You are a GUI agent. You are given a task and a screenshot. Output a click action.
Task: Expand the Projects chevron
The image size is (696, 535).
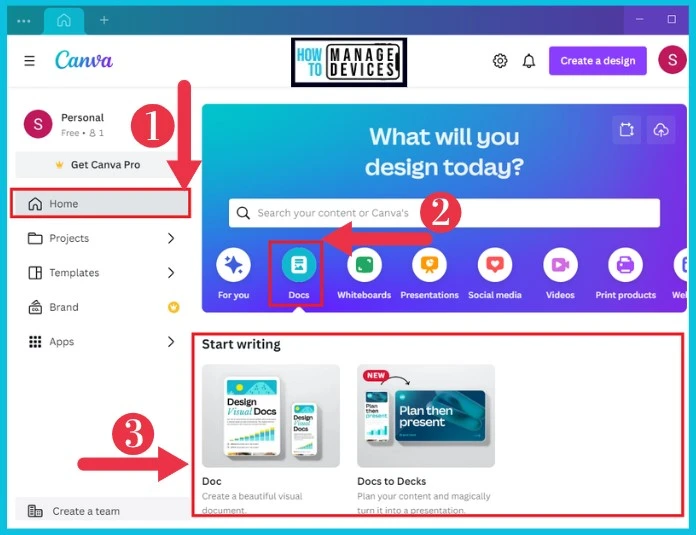pos(171,238)
